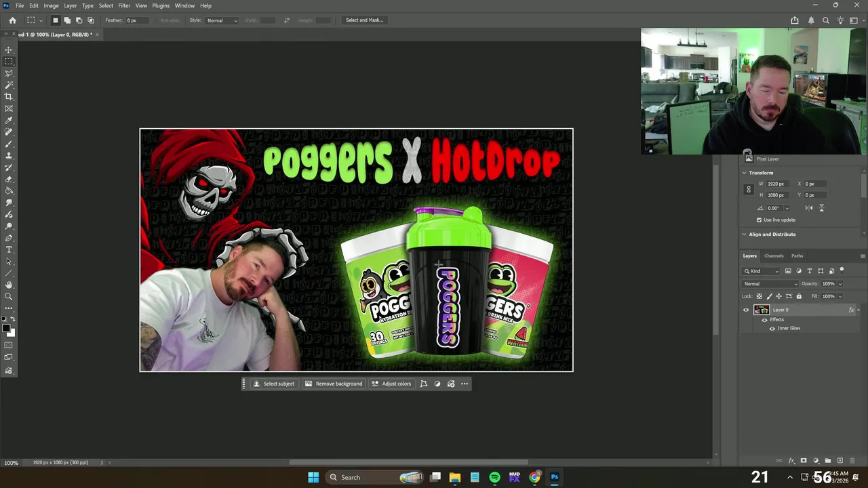
Task: Select the History Brush tool
Action: pos(9,167)
